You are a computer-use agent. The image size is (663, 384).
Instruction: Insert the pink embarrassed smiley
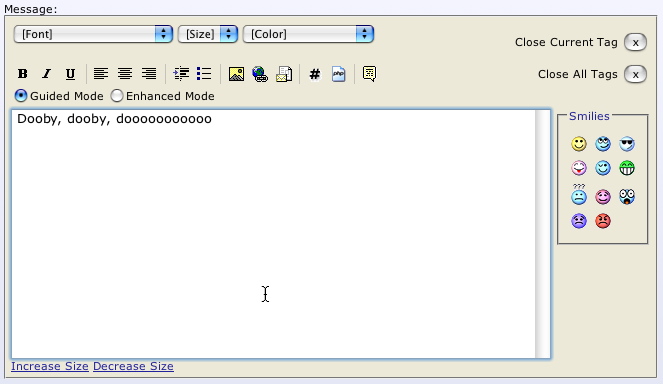(603, 197)
